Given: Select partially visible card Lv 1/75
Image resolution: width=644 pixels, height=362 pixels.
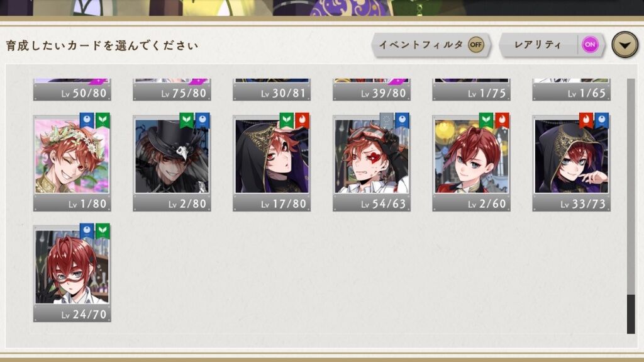Looking at the screenshot, I should pyautogui.click(x=471, y=89).
